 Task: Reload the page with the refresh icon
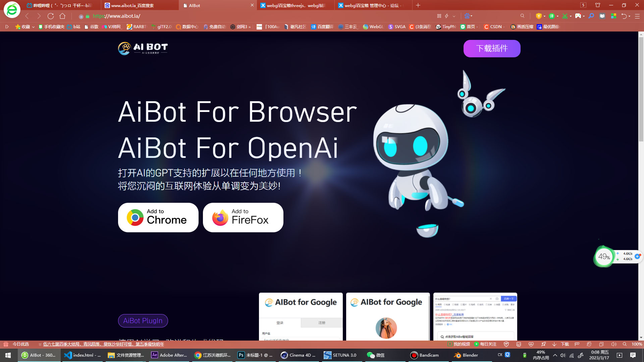[x=51, y=16]
